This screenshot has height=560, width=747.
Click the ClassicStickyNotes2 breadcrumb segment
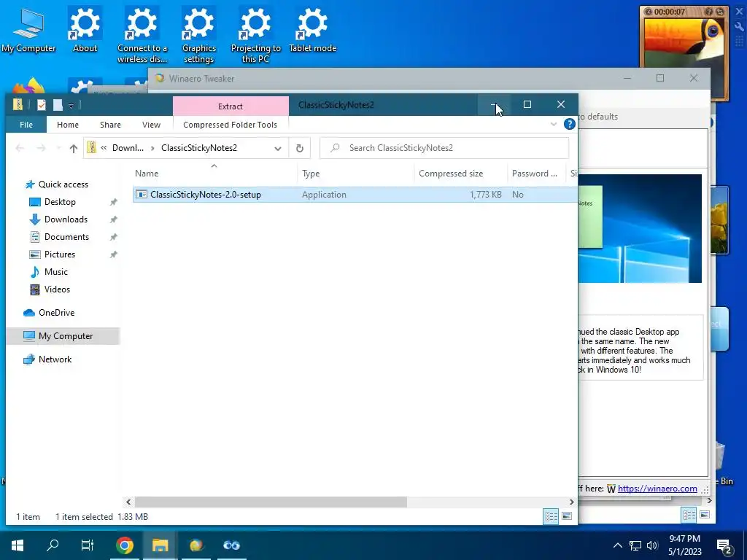[199, 148]
